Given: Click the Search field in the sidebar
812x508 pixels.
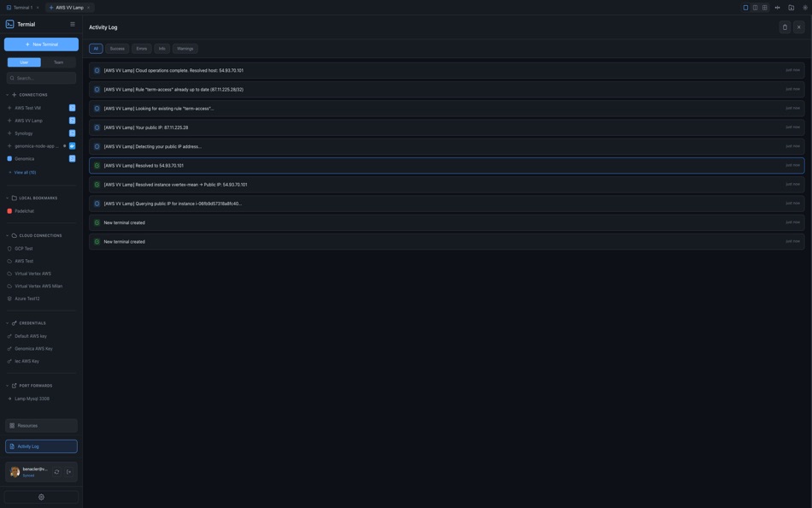Looking at the screenshot, I should click(41, 76).
